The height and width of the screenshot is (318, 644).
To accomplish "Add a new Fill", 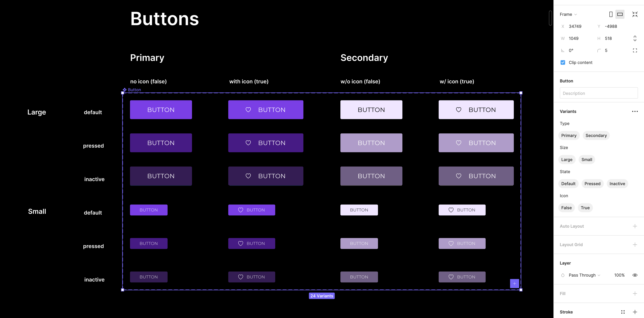I will [x=635, y=294].
